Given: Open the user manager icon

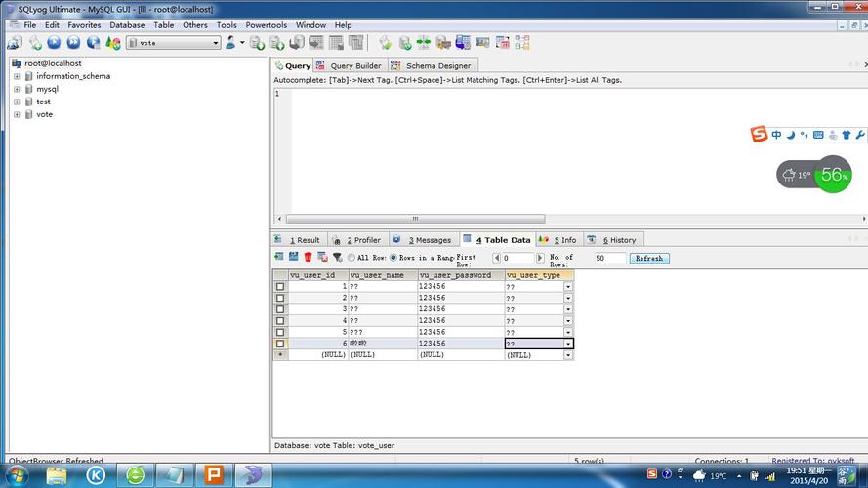Looking at the screenshot, I should pyautogui.click(x=230, y=43).
